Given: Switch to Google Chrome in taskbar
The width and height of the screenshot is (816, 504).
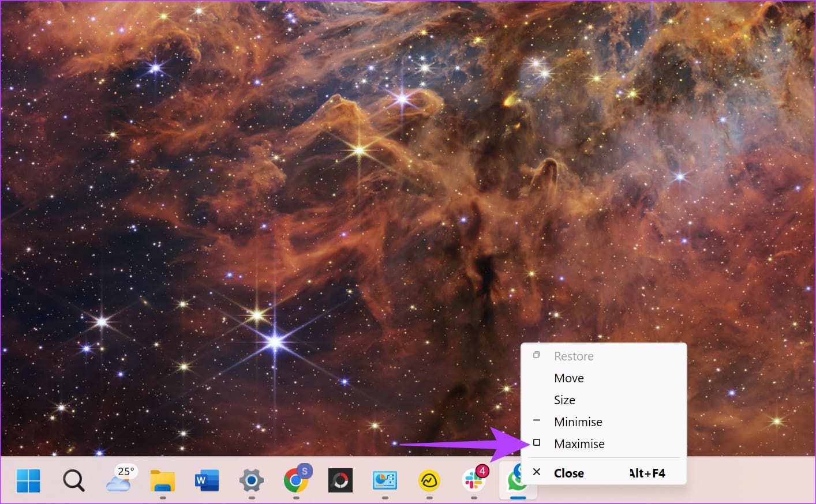Looking at the screenshot, I should click(x=296, y=480).
